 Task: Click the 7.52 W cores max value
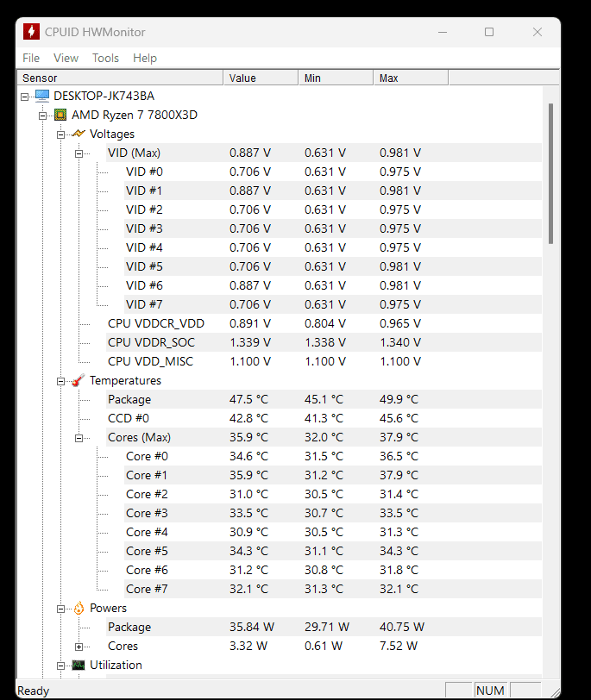tap(399, 646)
